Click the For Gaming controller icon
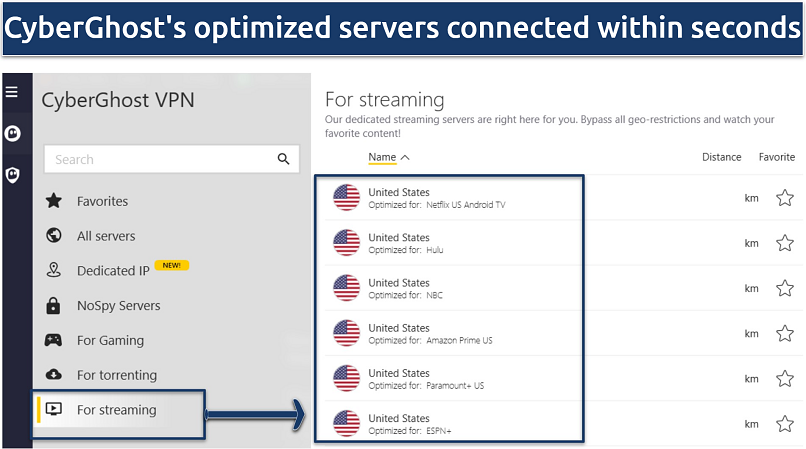The image size is (806, 449). (54, 340)
